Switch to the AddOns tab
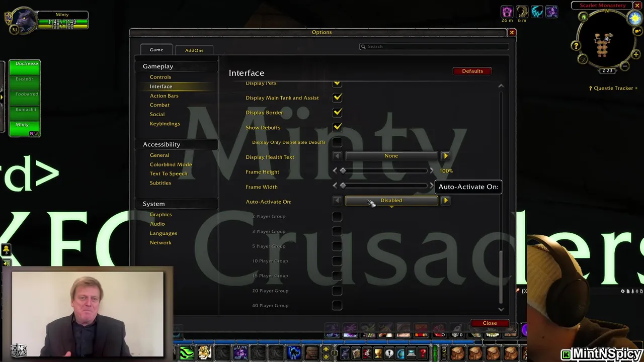The height and width of the screenshot is (362, 644). pyautogui.click(x=194, y=50)
